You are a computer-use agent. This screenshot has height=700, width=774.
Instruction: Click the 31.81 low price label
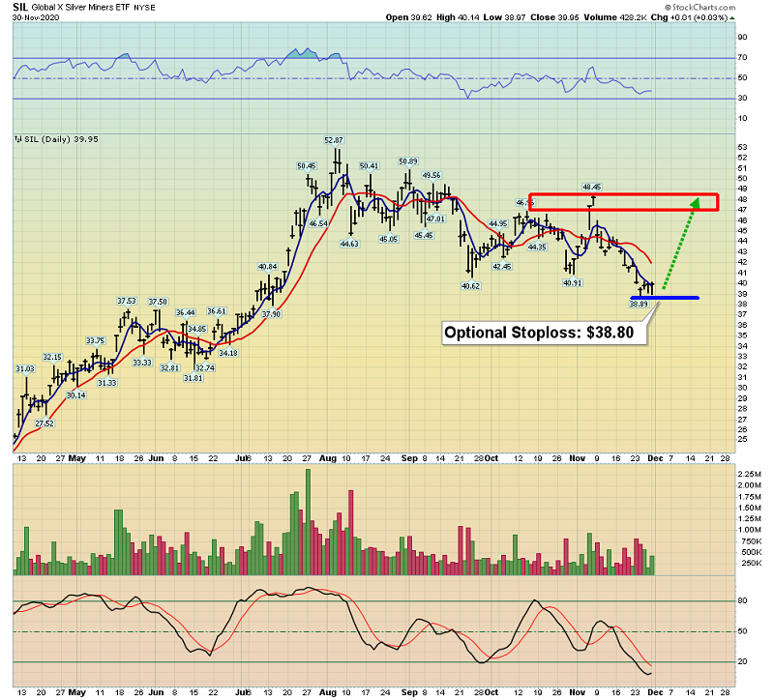tap(193, 378)
